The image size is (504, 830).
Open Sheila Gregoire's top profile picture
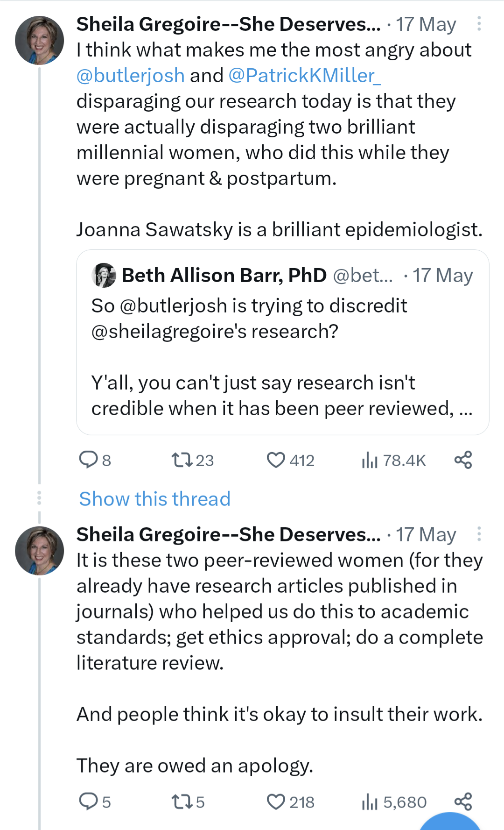40,40
